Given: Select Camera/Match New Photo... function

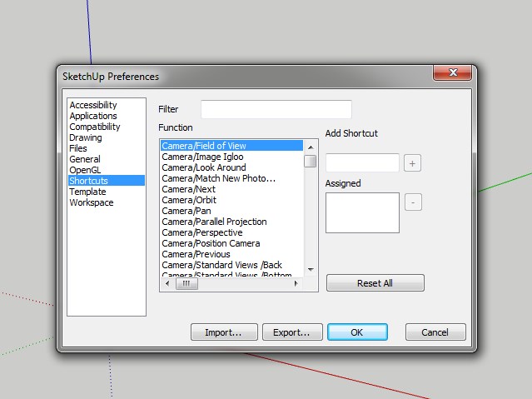Looking at the screenshot, I should (x=231, y=178).
